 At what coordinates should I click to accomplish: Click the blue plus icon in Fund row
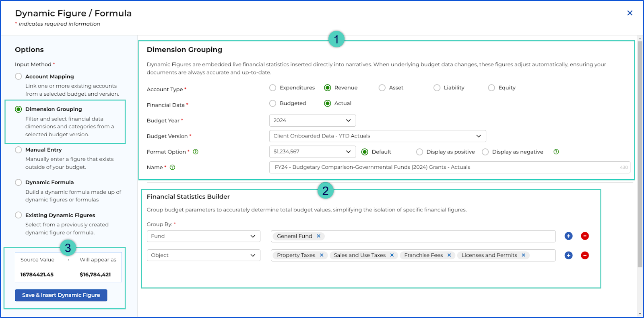[568, 236]
